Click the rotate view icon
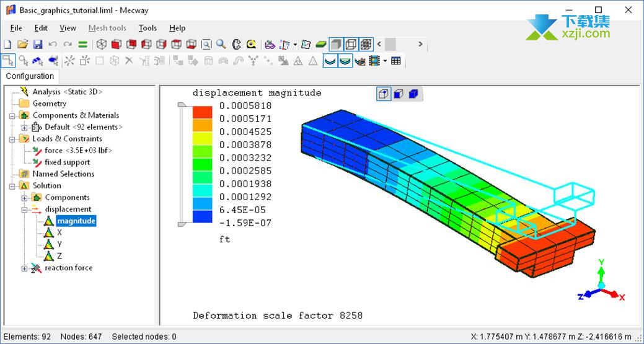The height and width of the screenshot is (344, 644). (236, 44)
